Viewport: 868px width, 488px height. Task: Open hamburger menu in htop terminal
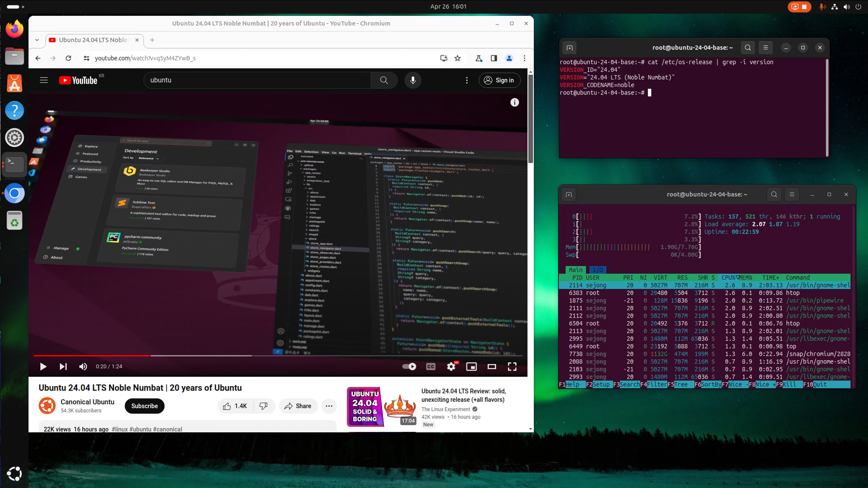pyautogui.click(x=791, y=194)
